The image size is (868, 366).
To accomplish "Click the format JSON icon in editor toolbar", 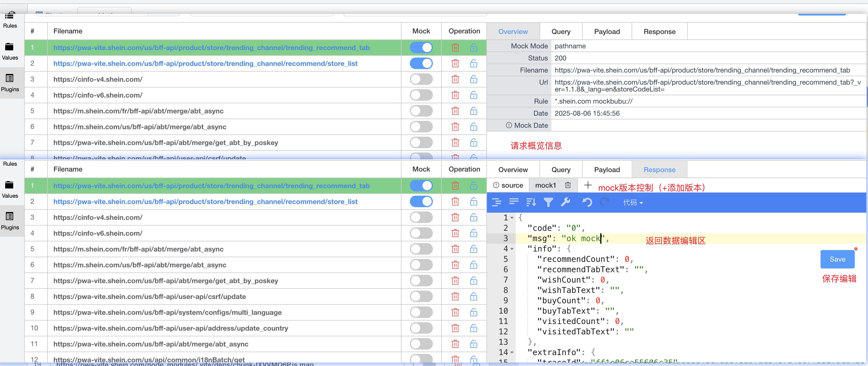I will [496, 202].
